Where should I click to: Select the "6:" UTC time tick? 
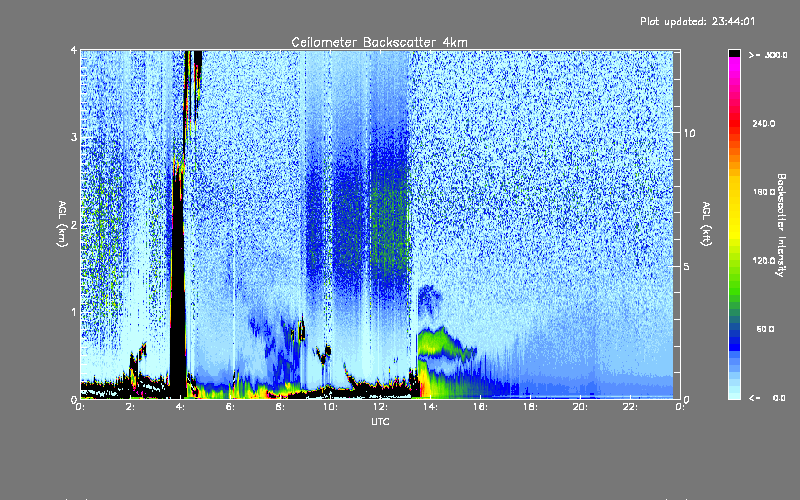230,407
